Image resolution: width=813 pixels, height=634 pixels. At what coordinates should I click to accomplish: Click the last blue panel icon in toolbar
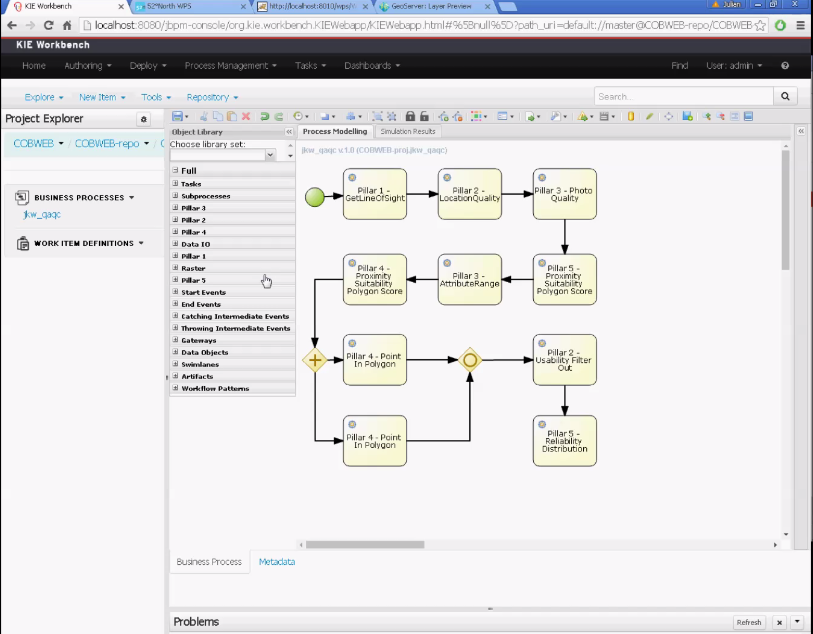(748, 116)
